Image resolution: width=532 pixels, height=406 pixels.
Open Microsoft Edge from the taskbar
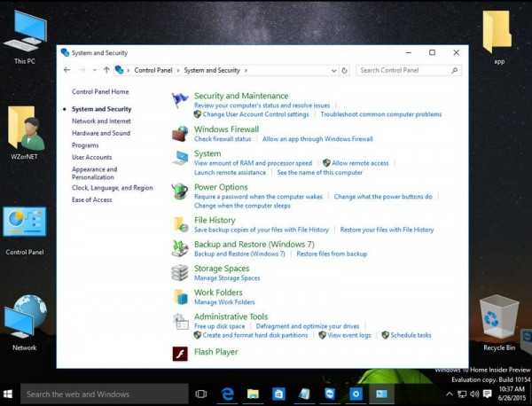[227, 394]
